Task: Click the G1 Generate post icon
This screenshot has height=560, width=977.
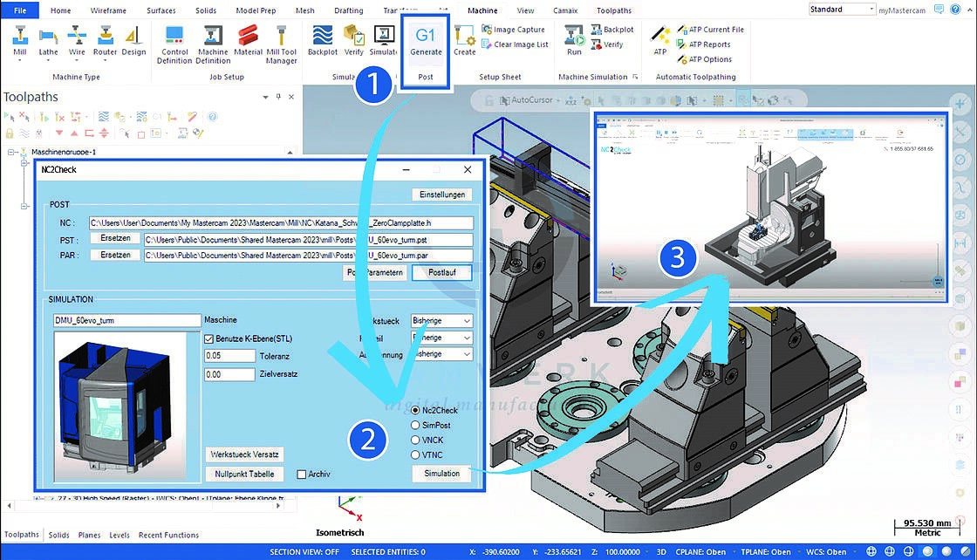Action: (425, 41)
